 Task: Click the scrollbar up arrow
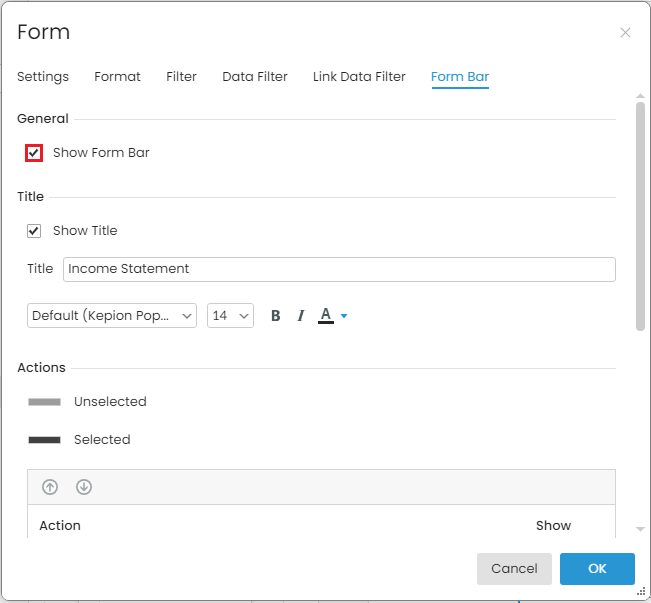640,96
